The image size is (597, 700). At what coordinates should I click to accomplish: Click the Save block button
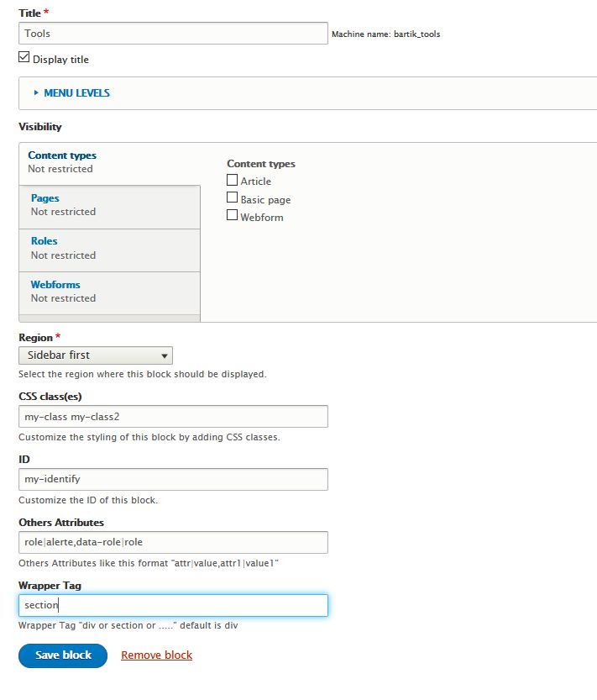[63, 655]
